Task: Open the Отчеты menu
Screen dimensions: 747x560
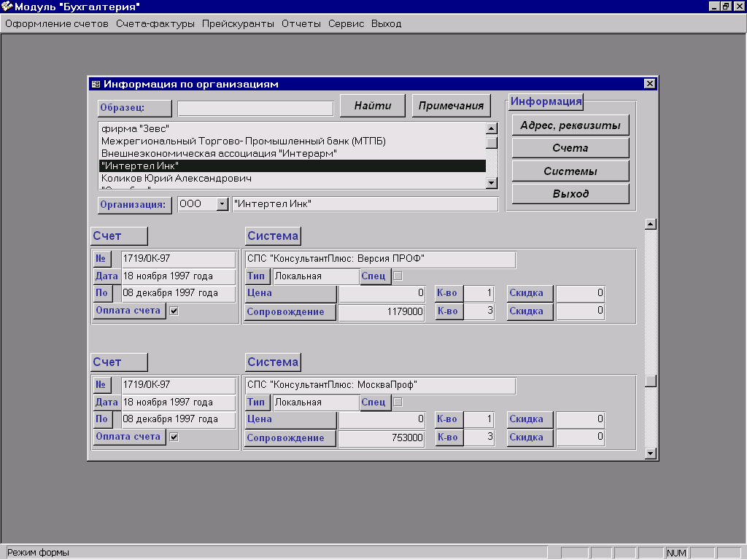Action: (301, 23)
